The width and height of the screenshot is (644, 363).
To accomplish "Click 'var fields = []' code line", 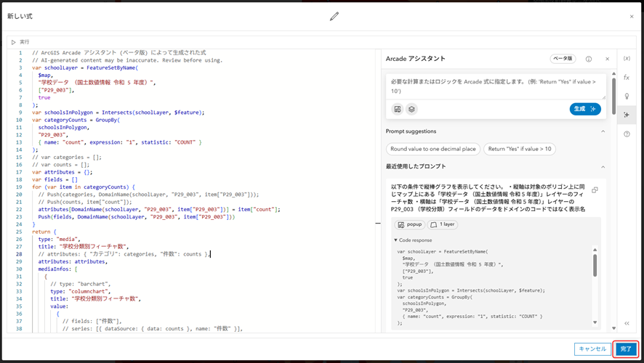I will [x=55, y=179].
